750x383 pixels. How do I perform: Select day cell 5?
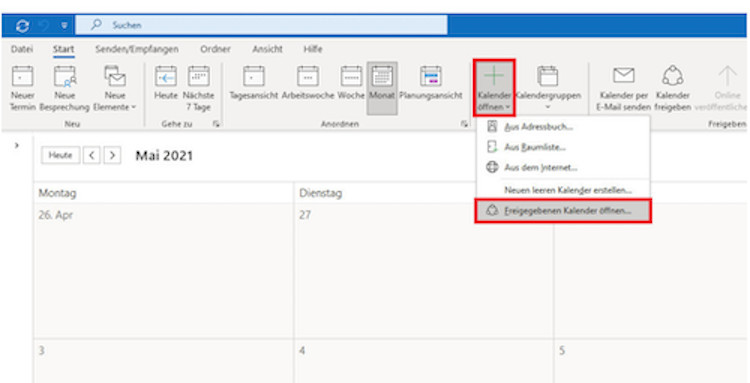(651, 361)
